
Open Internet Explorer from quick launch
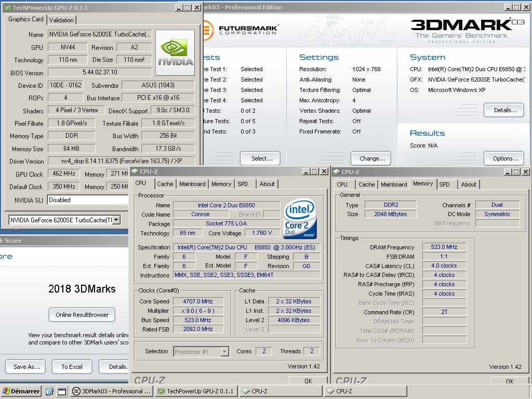pyautogui.click(x=49, y=391)
